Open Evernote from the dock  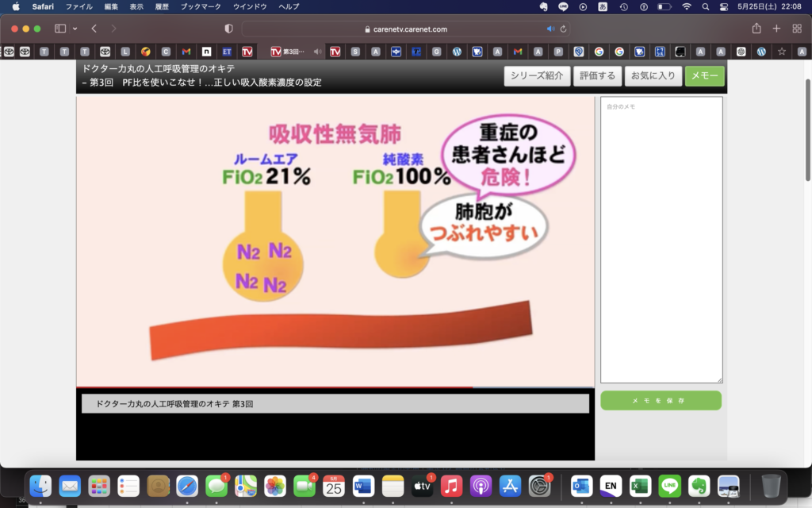click(699, 485)
